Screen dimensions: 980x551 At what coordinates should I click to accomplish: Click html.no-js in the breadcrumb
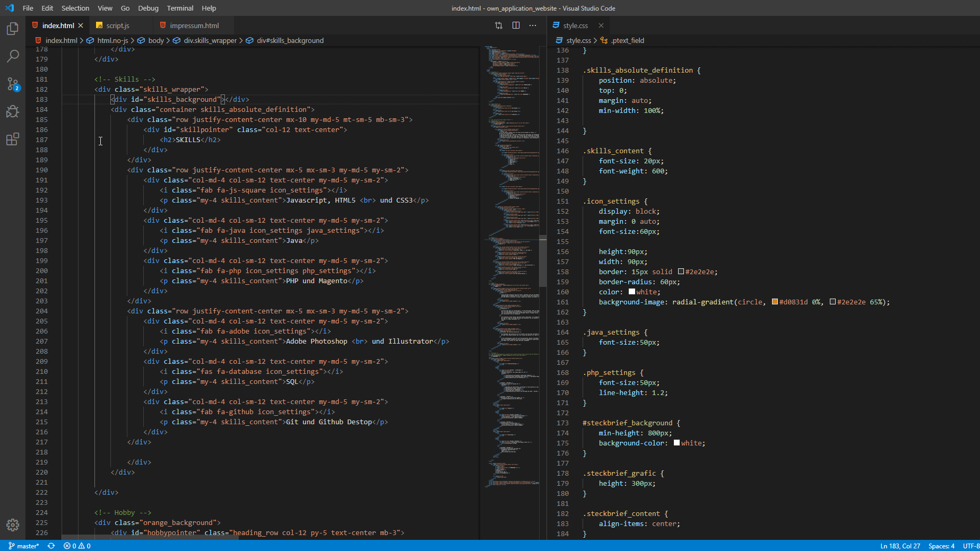[x=112, y=40]
